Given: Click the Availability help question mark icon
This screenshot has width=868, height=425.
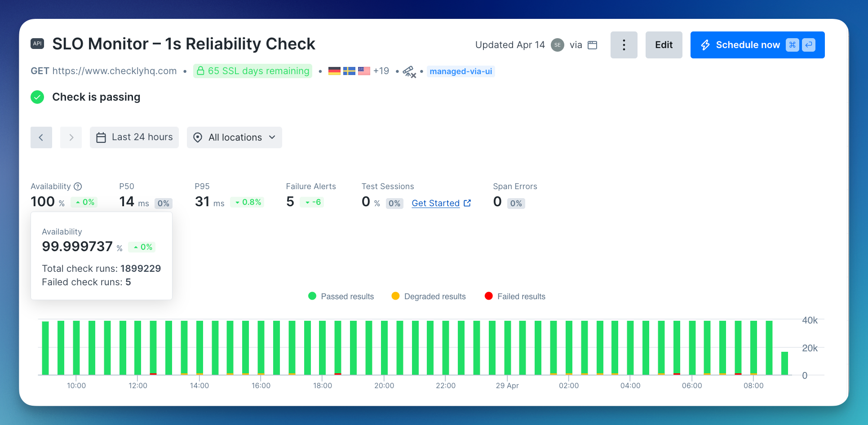Looking at the screenshot, I should [x=78, y=186].
